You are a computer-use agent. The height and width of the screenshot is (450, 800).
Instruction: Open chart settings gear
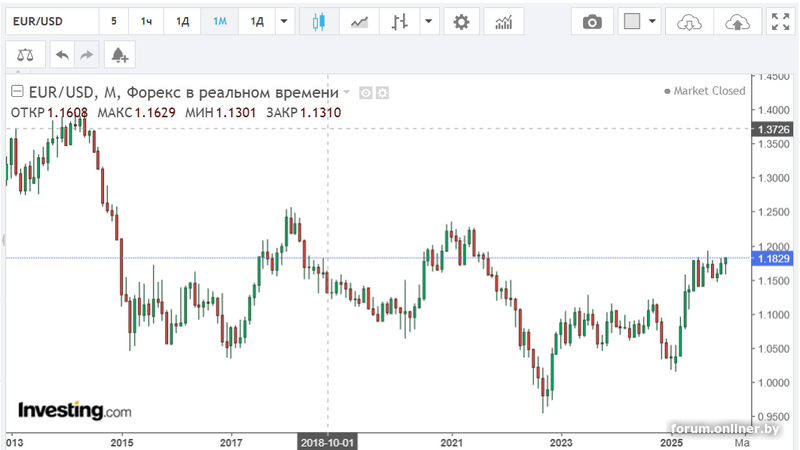[x=462, y=22]
